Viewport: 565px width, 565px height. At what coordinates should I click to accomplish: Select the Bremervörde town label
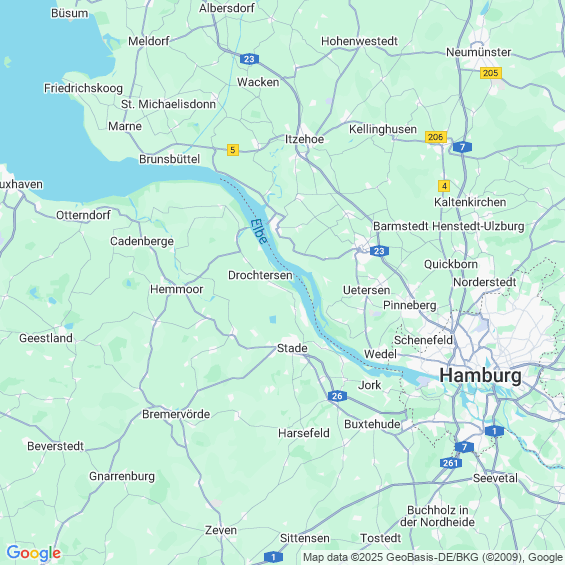(x=176, y=414)
